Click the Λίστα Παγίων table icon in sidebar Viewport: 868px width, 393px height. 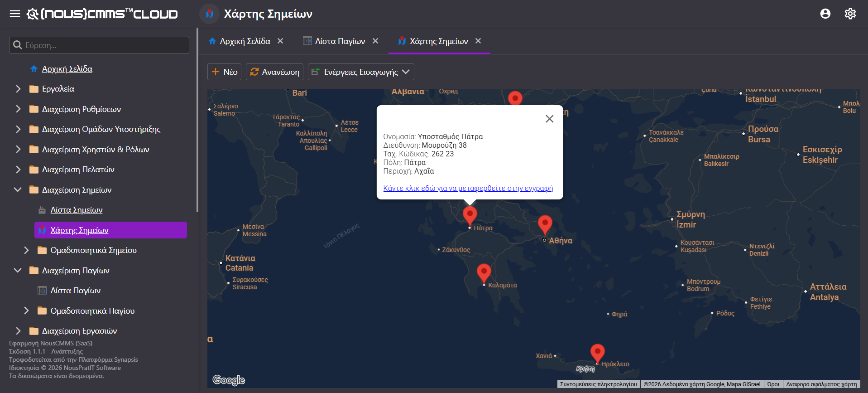point(42,291)
